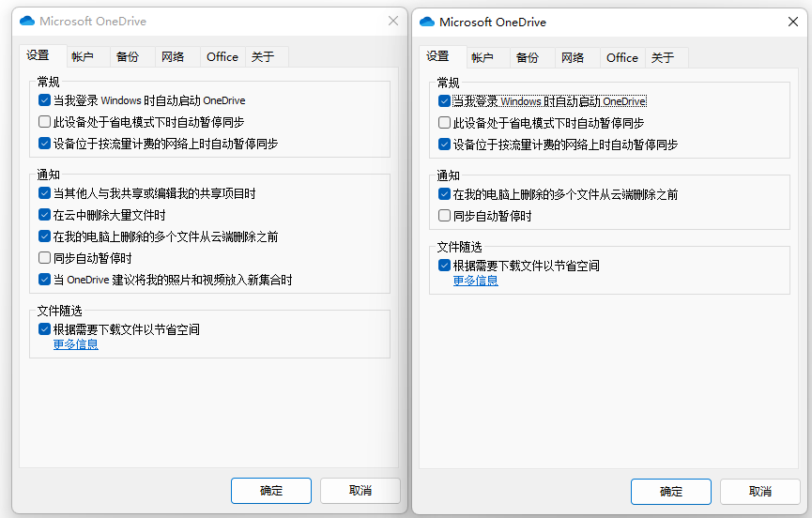Open 更多信息 link in right window
Viewport: 812px width, 518px height.
[x=475, y=281]
